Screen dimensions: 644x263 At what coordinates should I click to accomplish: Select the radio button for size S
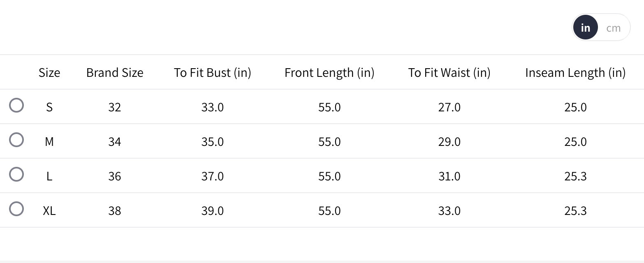click(x=16, y=105)
